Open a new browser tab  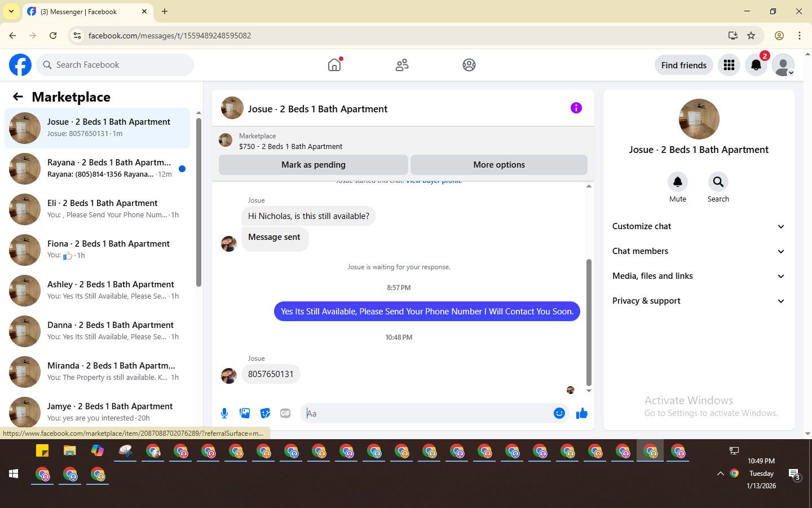pos(165,11)
